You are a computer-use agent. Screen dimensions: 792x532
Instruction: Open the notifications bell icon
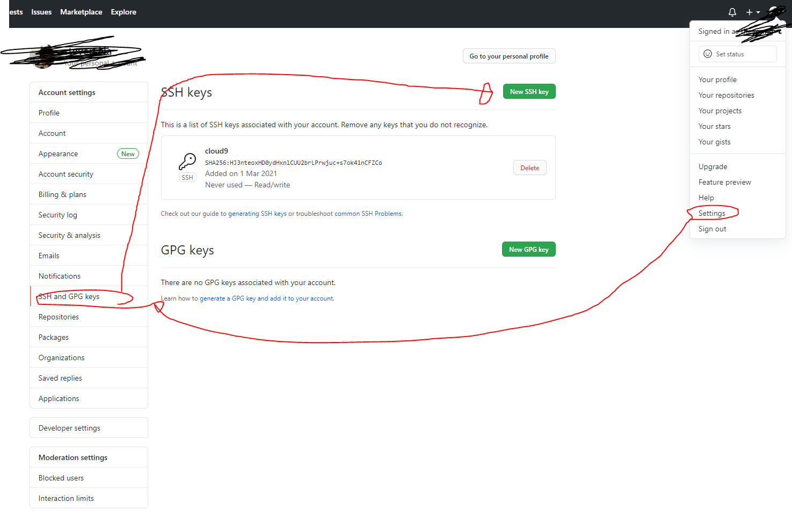(x=732, y=12)
